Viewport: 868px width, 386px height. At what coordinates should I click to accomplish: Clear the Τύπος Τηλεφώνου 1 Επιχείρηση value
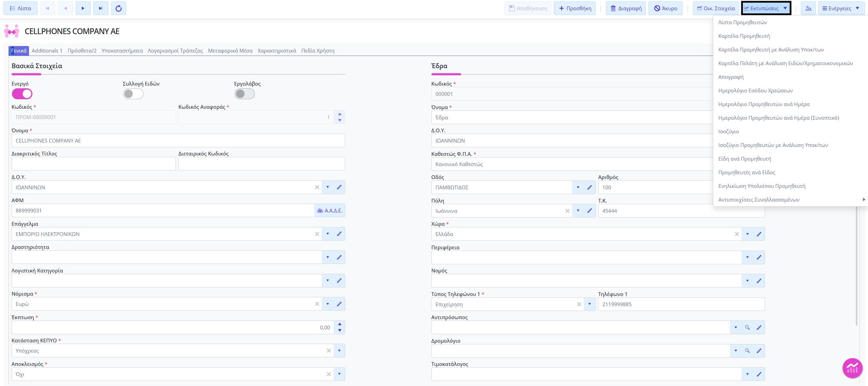[x=579, y=304]
